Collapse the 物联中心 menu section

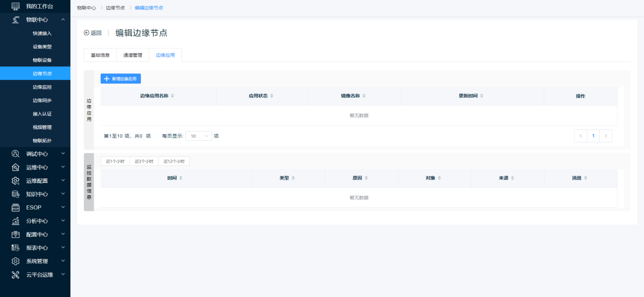[x=63, y=20]
